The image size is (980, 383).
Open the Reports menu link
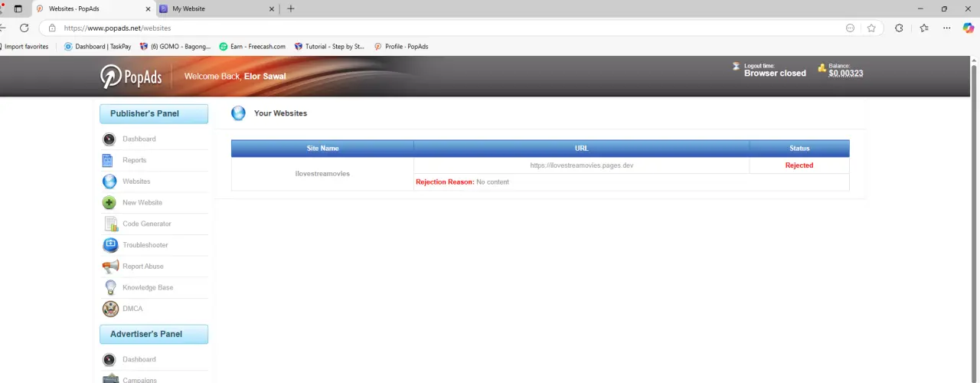point(134,160)
